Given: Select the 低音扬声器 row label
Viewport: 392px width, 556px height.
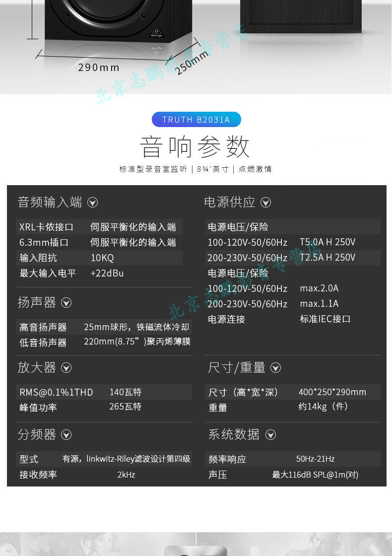Looking at the screenshot, I should pos(43,343).
